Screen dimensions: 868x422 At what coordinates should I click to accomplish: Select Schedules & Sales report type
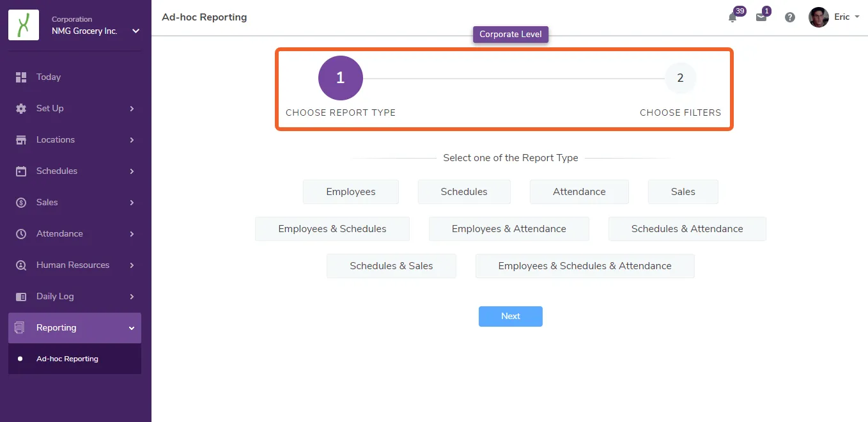pyautogui.click(x=391, y=266)
